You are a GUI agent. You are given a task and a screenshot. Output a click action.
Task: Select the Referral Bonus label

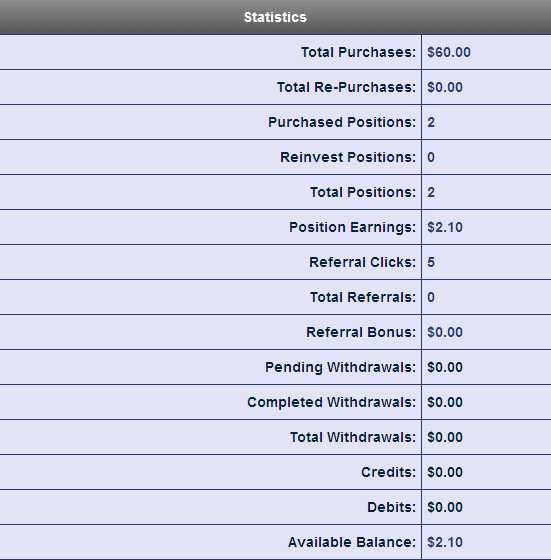tap(361, 332)
